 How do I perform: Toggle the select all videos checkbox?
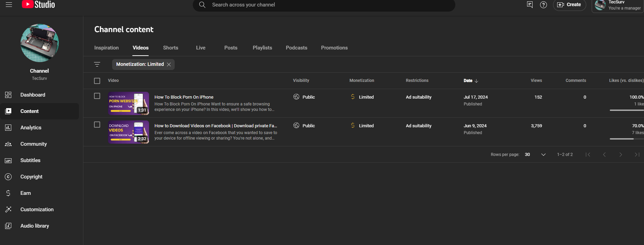pos(97,81)
